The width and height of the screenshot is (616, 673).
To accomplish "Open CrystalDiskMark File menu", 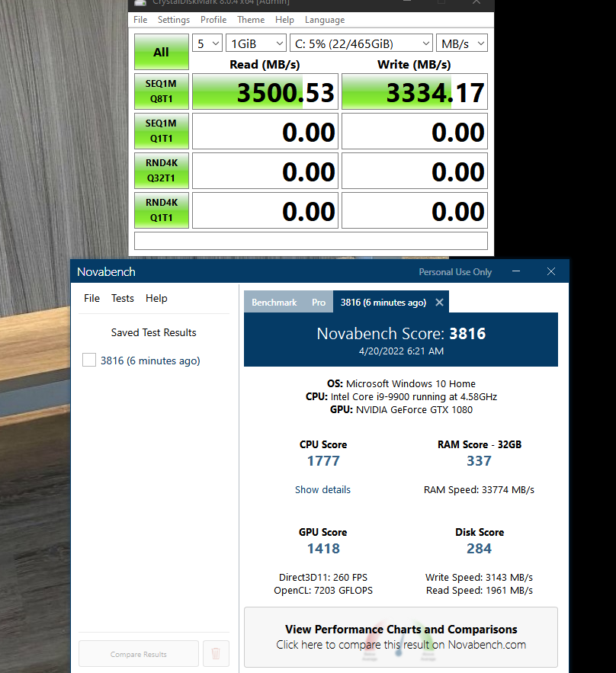I will click(140, 20).
